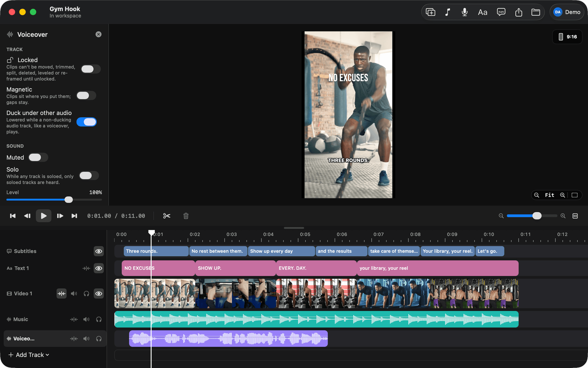Zoom out the preview canvas

[x=537, y=195]
